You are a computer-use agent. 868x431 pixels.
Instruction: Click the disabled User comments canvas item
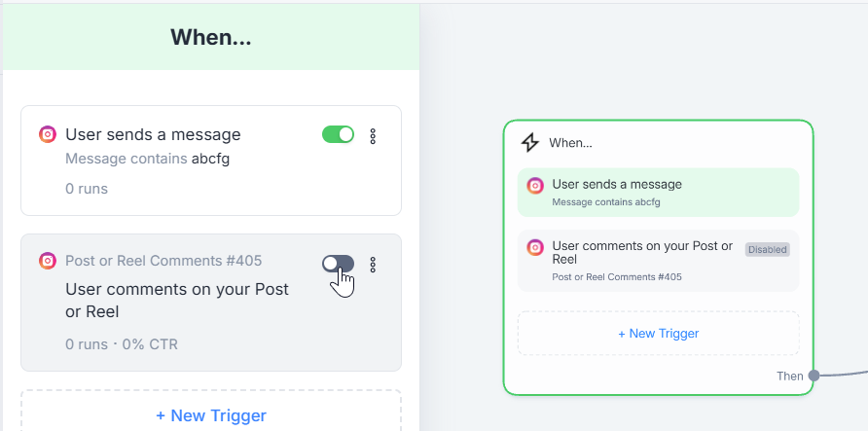658,261
